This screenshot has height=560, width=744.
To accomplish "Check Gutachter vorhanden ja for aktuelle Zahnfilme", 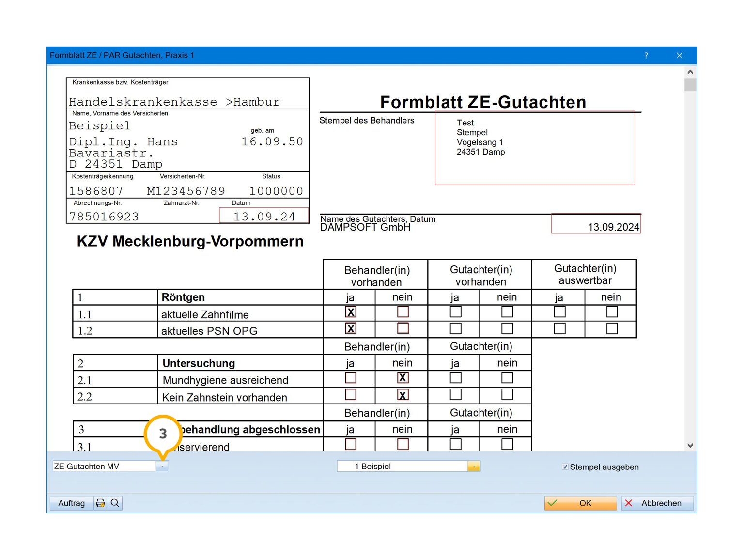I will click(456, 312).
